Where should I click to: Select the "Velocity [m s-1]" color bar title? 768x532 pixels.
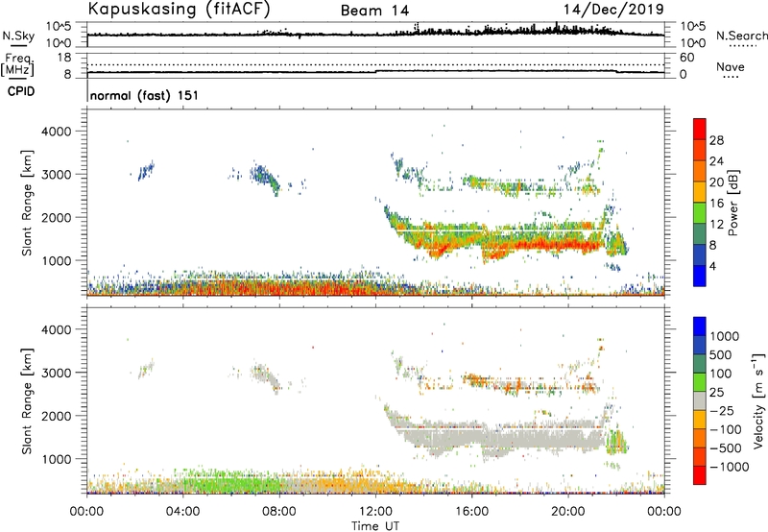click(758, 400)
